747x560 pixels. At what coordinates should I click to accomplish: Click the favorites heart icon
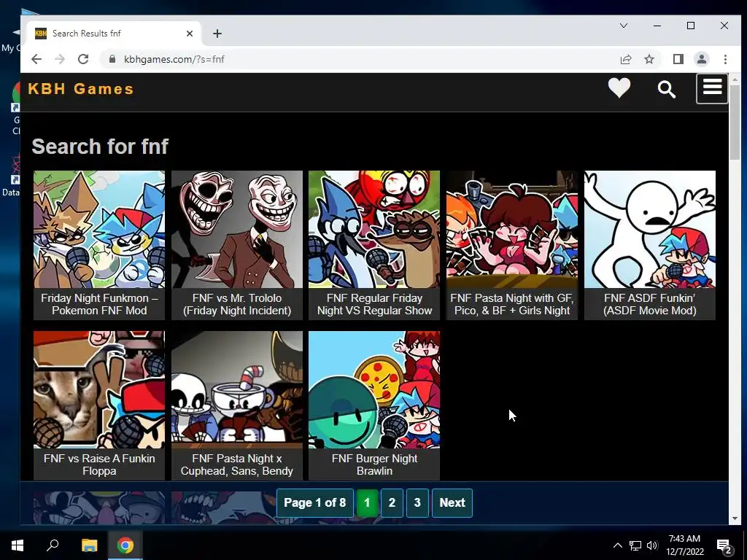[619, 88]
